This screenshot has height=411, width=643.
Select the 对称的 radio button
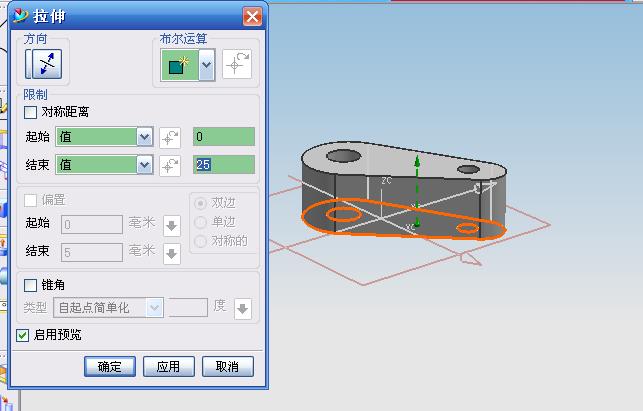(200, 241)
